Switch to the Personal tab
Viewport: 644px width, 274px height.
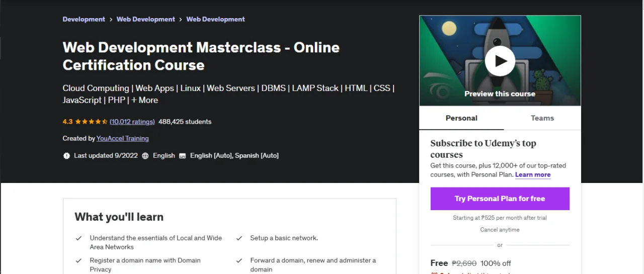461,118
